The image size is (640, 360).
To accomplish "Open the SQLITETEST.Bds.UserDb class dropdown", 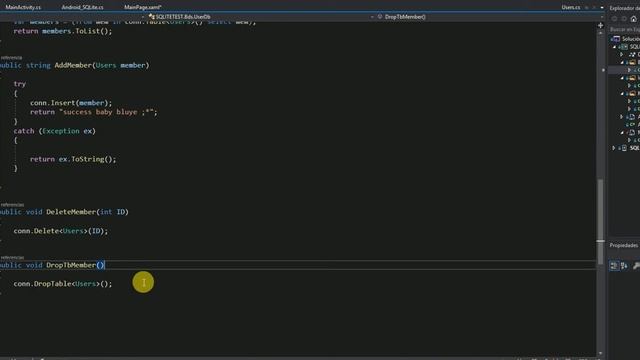I will tap(180, 17).
